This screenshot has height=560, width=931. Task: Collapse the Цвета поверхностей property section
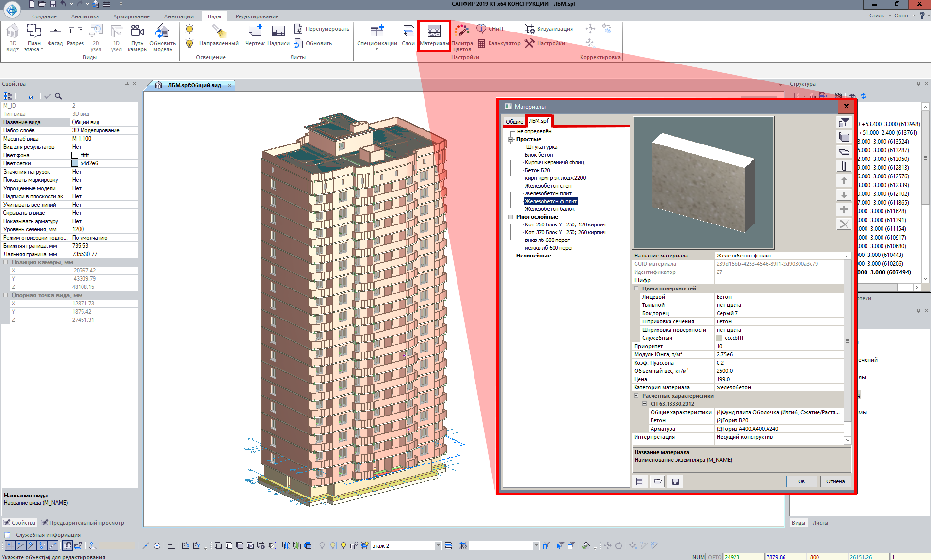637,288
